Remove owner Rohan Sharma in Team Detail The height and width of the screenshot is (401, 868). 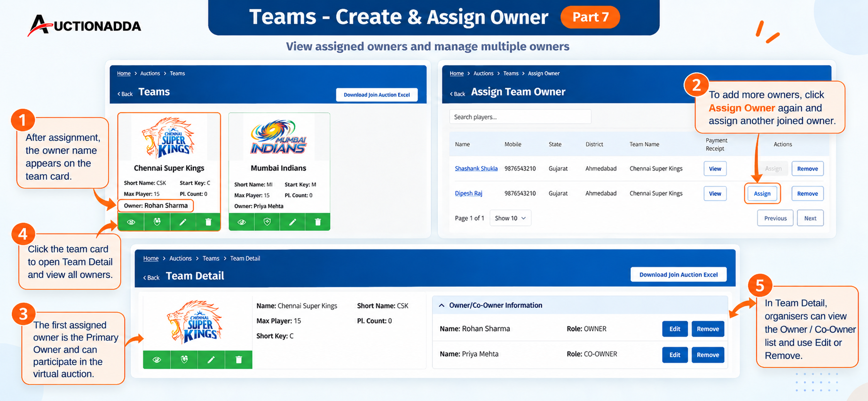click(x=708, y=329)
